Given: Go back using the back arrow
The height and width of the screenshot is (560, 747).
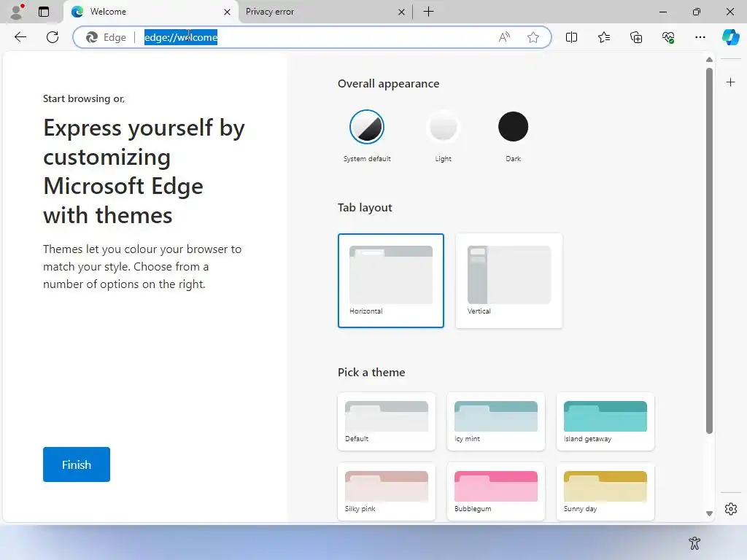Looking at the screenshot, I should click(x=20, y=37).
